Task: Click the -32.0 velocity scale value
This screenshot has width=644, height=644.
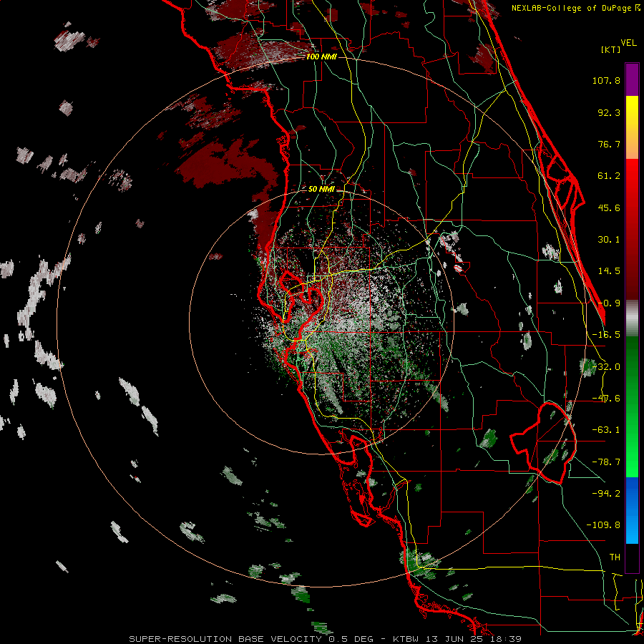Action: 606,367
